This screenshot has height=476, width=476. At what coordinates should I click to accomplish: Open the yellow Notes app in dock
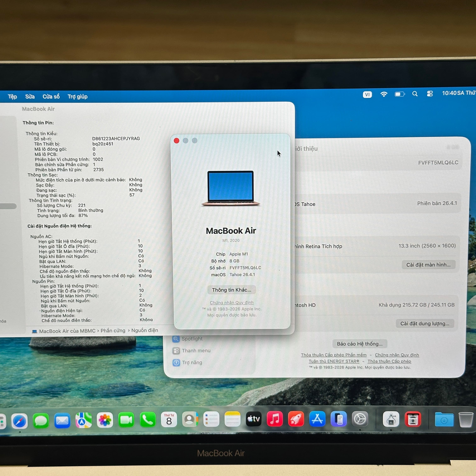coord(232,419)
